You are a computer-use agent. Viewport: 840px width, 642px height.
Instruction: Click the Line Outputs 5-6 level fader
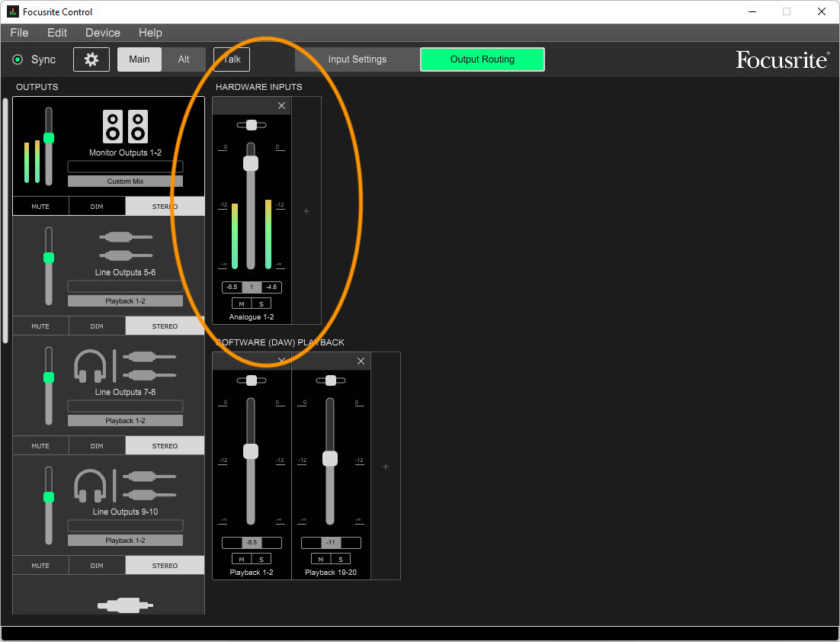49,258
